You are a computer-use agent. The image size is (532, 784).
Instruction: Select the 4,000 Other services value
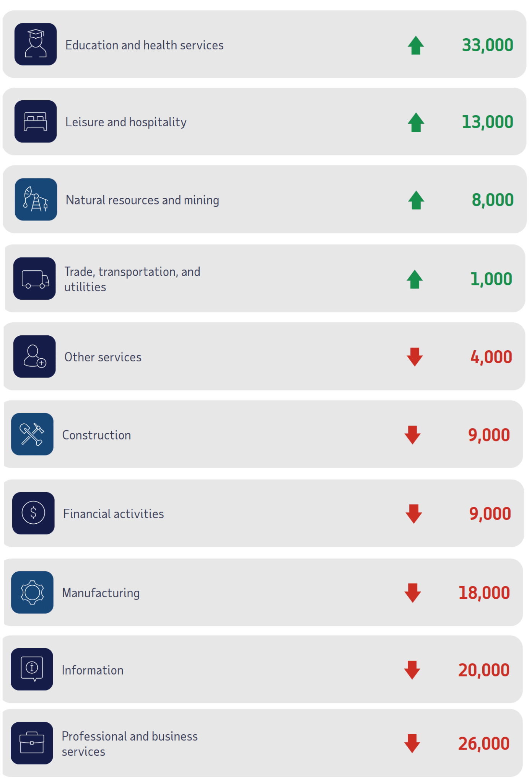coord(491,357)
